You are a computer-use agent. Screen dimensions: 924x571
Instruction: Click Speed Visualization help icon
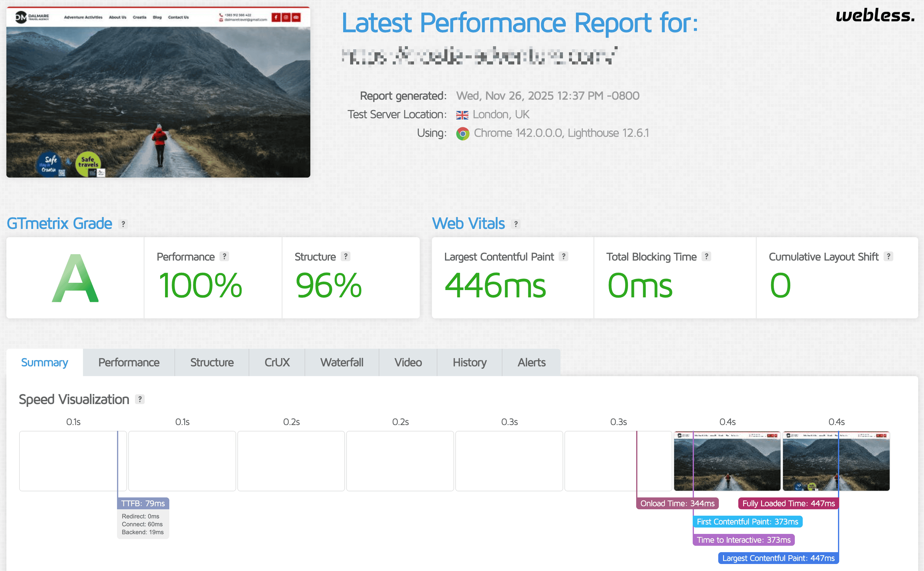(140, 399)
